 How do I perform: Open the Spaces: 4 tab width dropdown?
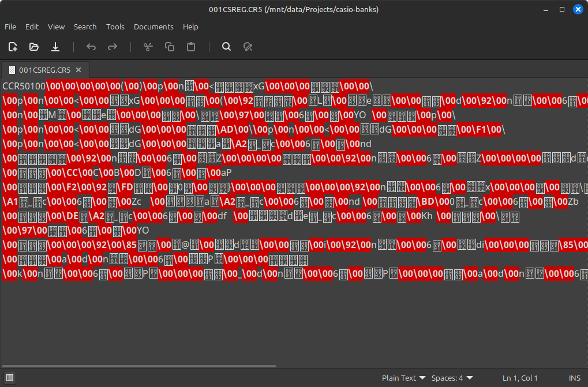tap(452, 378)
